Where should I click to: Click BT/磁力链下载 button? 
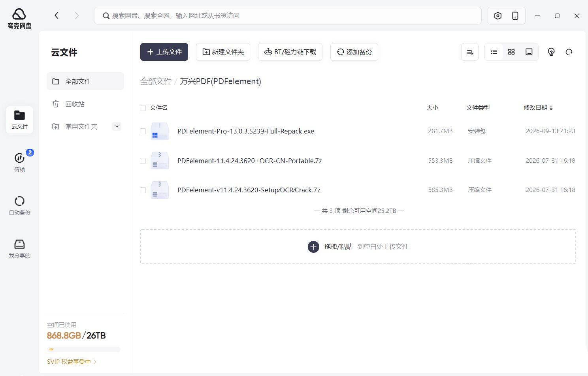pyautogui.click(x=290, y=52)
